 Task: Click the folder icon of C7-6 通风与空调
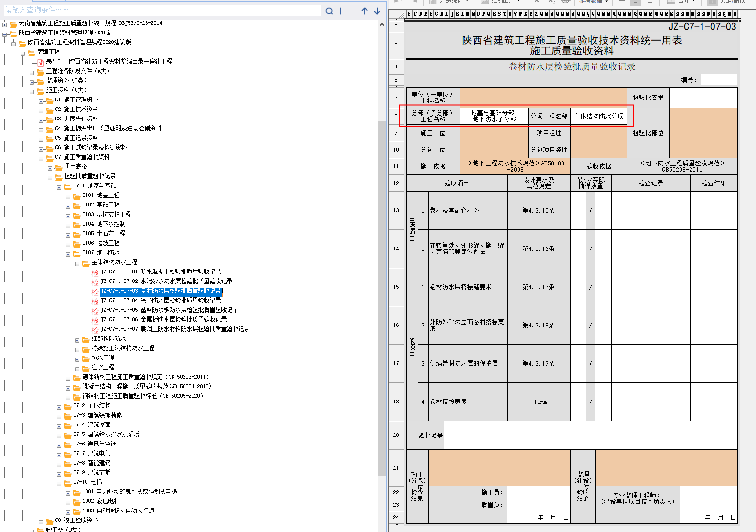[x=67, y=445]
